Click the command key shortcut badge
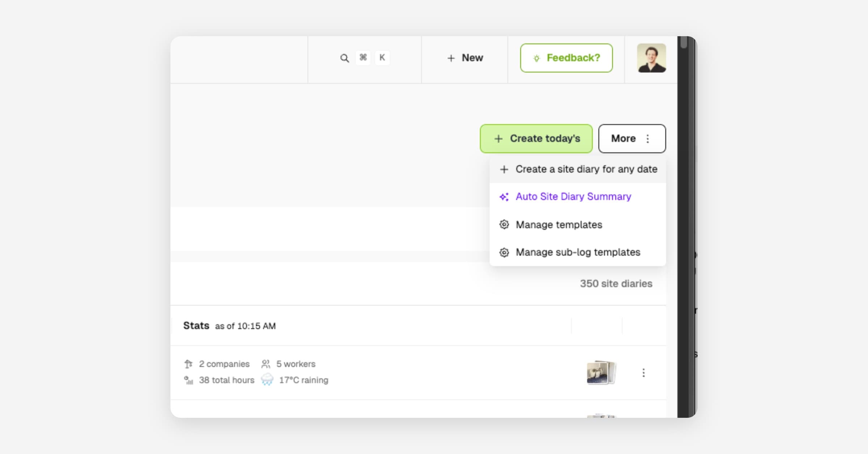Screen dimensions: 868x454 click(x=363, y=58)
